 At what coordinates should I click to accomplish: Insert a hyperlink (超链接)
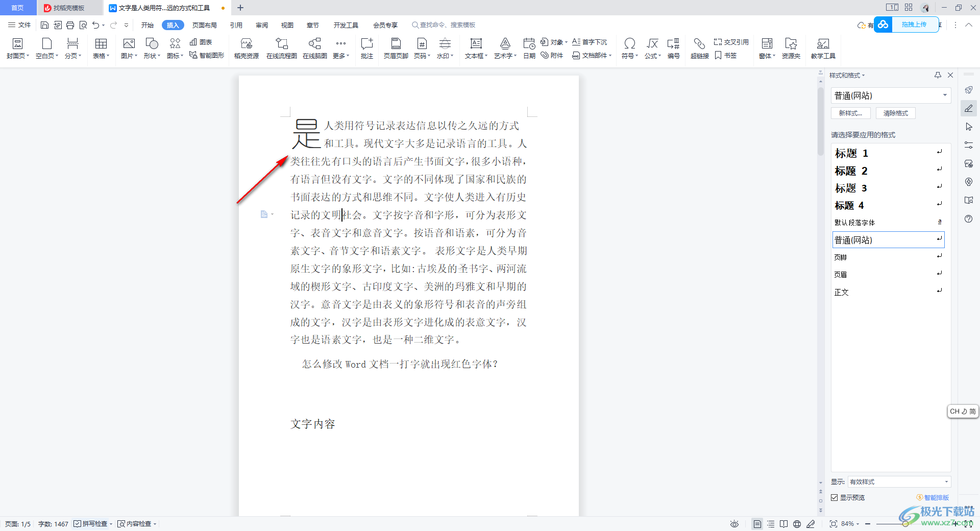click(700, 49)
